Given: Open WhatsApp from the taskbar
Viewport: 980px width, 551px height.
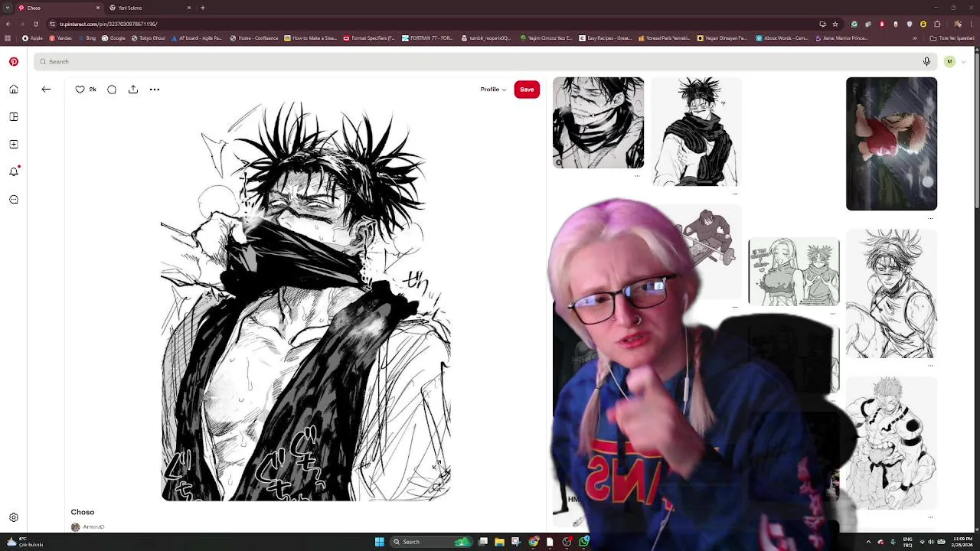Looking at the screenshot, I should 584,542.
